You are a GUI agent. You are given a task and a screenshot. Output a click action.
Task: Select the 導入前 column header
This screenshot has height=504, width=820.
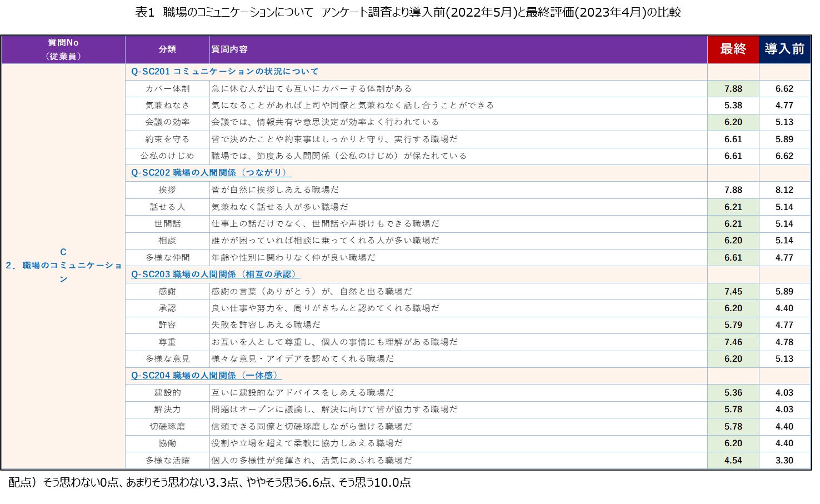tap(784, 49)
